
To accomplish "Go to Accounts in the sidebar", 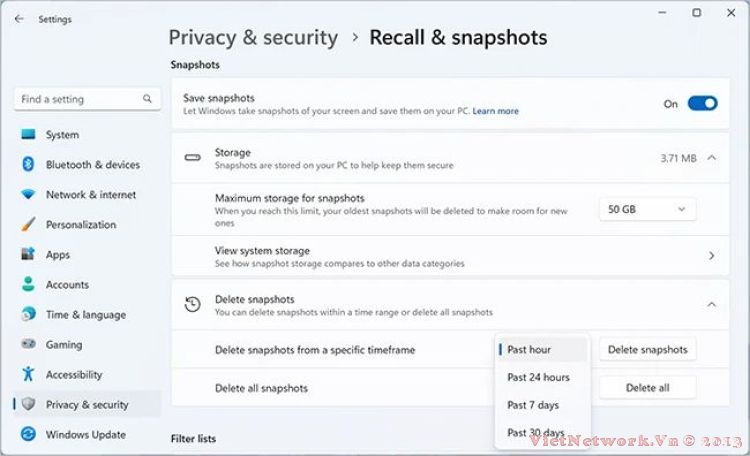I will point(67,285).
